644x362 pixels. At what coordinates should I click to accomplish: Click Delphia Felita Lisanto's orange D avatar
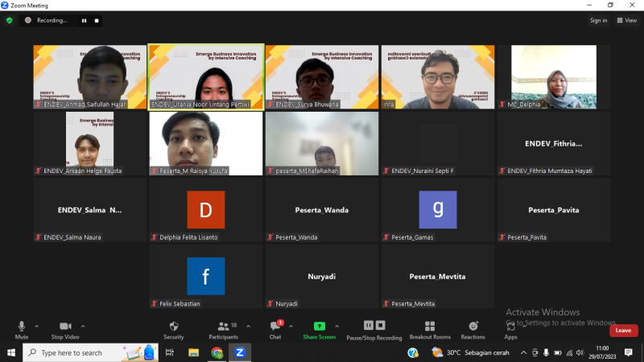click(x=206, y=210)
